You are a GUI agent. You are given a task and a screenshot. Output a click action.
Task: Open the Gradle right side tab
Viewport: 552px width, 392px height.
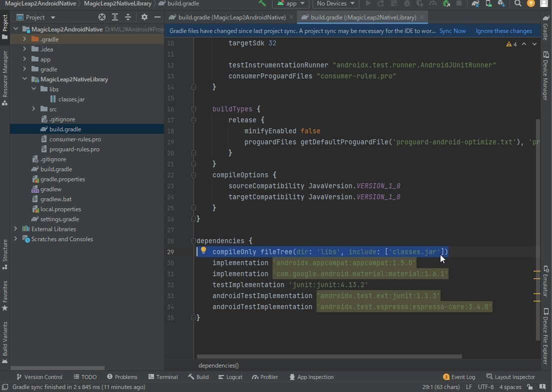click(x=545, y=27)
